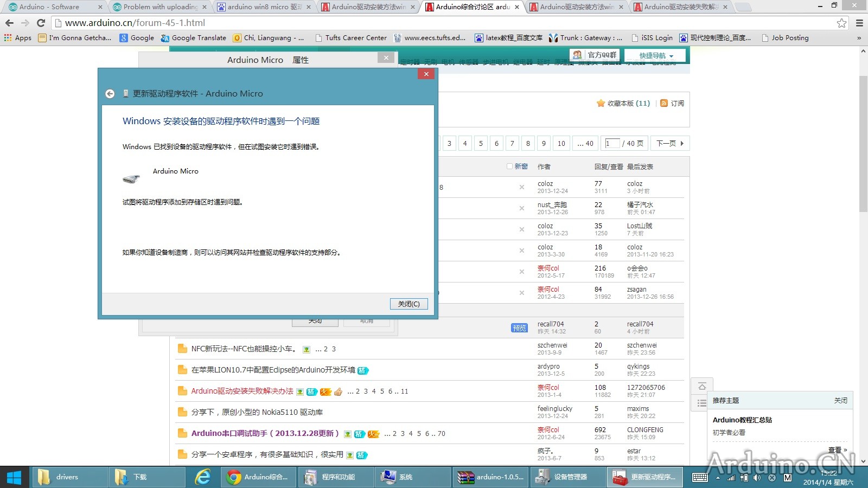
Task: Click page vertical scrollbar thumb
Action: pyautogui.click(x=863, y=144)
